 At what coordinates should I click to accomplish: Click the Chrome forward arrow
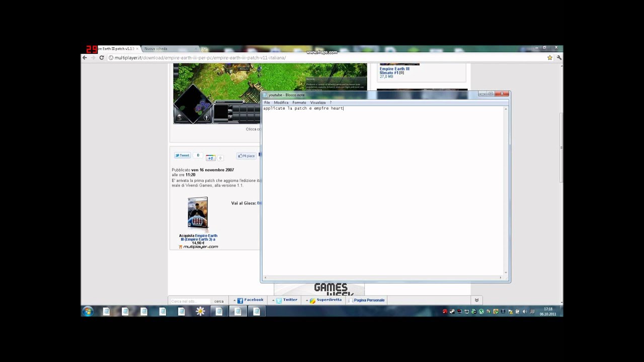pos(93,58)
